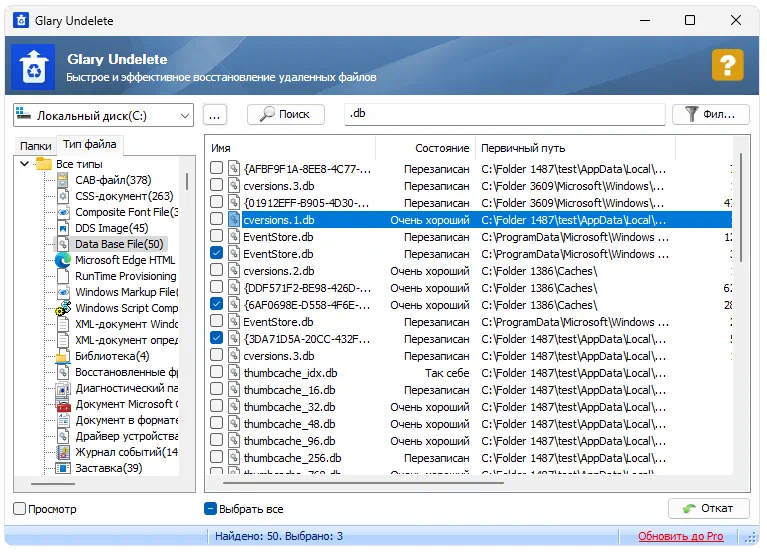Toggle the Выбрать все checkbox
The image size is (767, 552).
[210, 509]
